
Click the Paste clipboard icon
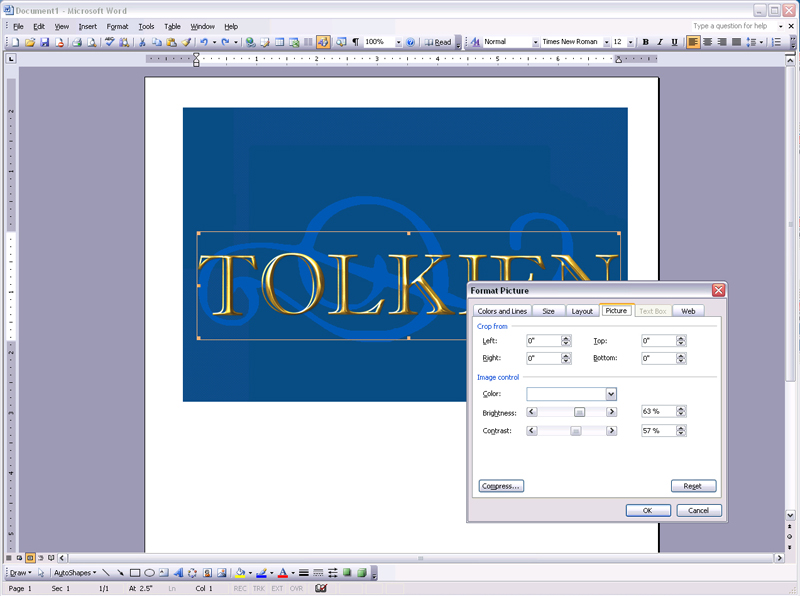[171, 42]
